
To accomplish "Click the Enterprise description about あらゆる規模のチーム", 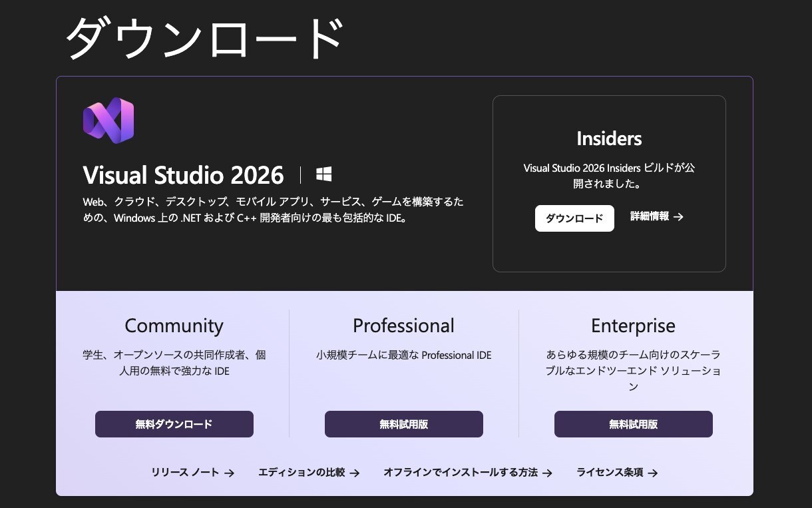I will (x=634, y=371).
